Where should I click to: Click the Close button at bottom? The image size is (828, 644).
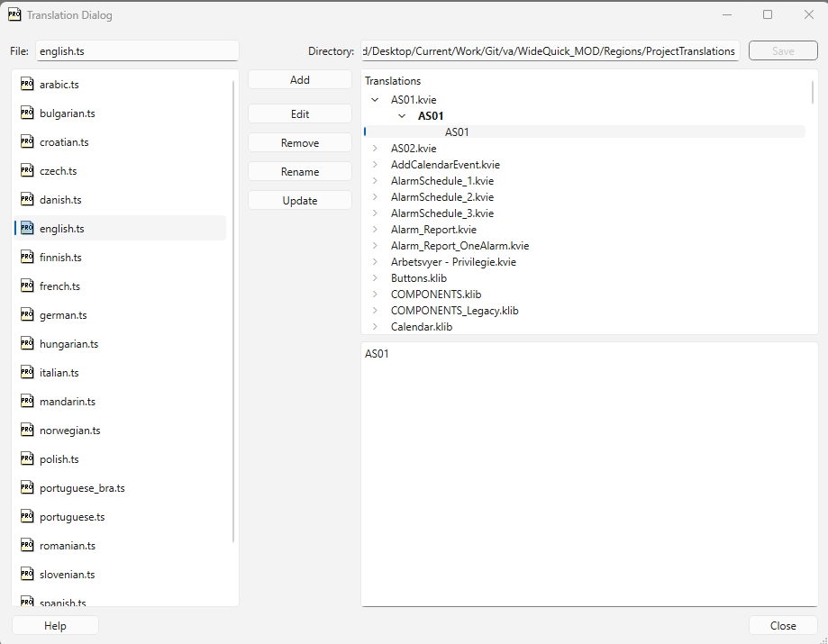tap(783, 625)
